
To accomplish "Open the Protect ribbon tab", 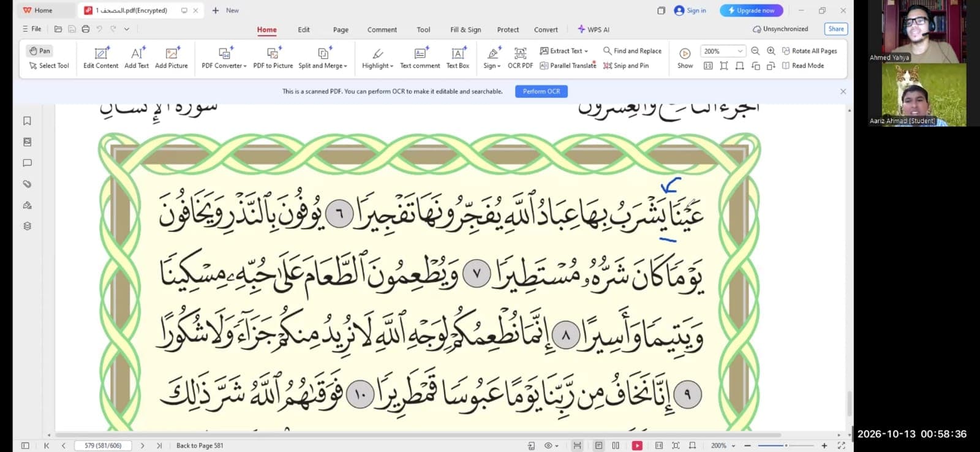I will point(508,29).
